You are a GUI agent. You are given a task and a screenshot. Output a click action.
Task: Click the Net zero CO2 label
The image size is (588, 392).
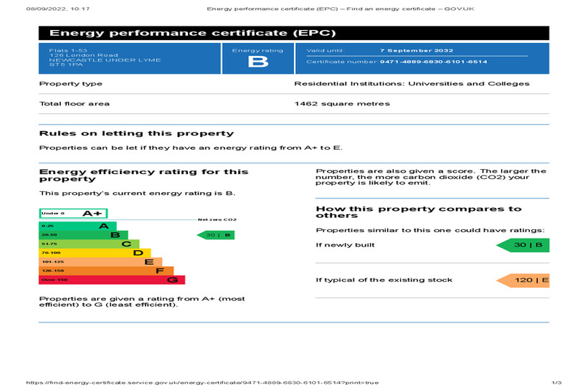[217, 219]
